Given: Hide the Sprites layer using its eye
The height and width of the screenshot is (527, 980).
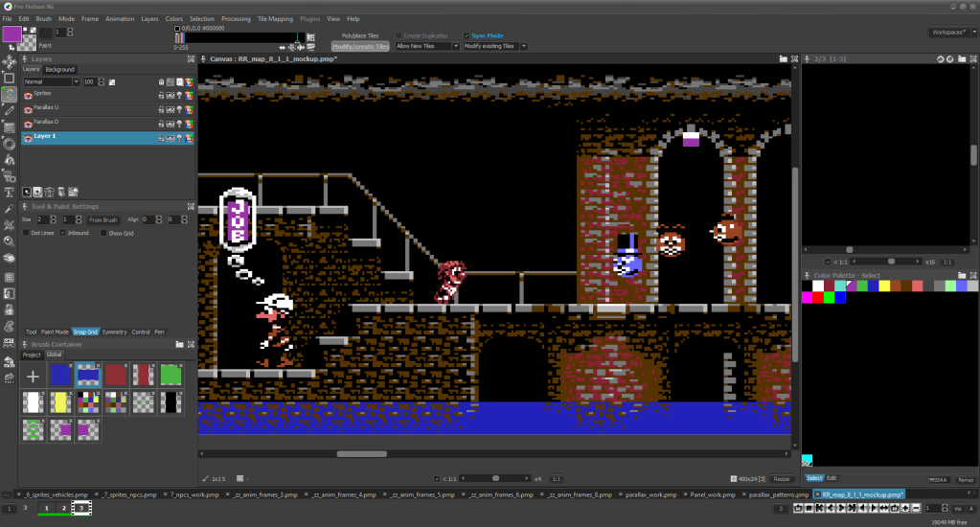Looking at the screenshot, I should [x=28, y=94].
